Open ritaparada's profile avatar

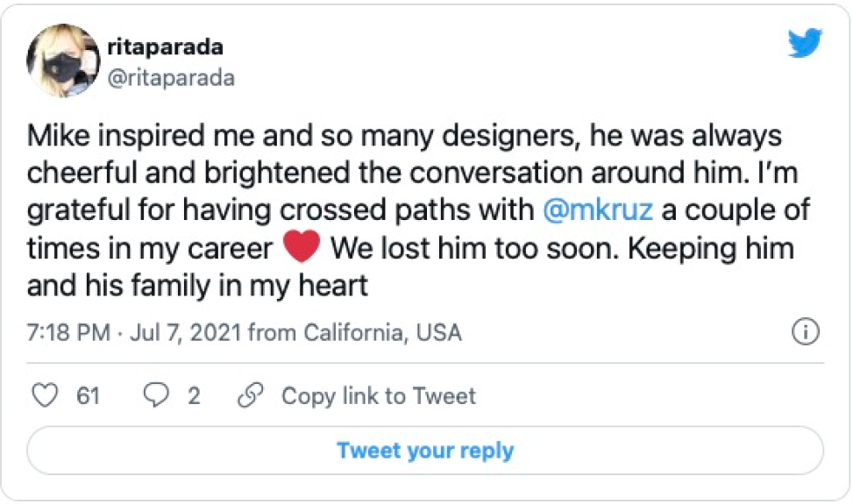63,60
